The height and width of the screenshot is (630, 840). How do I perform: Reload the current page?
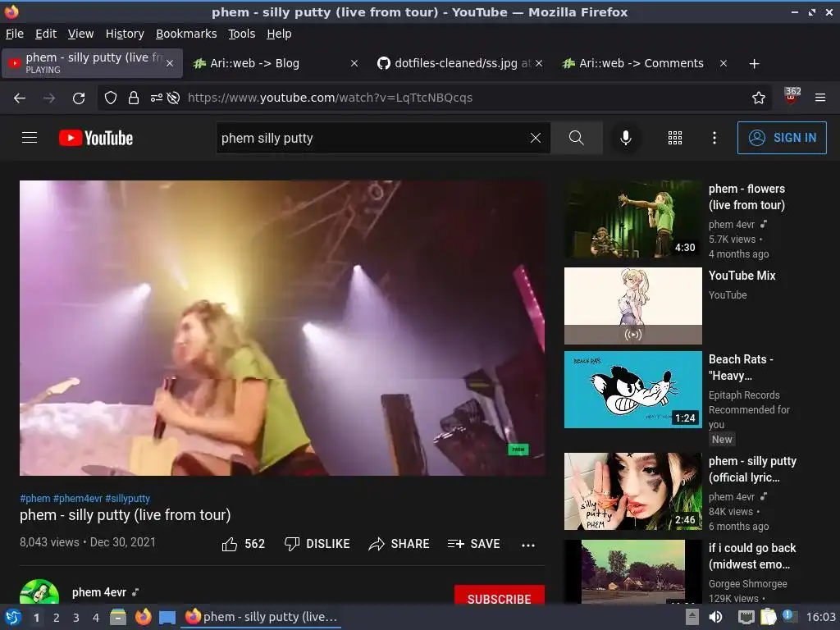(79, 98)
